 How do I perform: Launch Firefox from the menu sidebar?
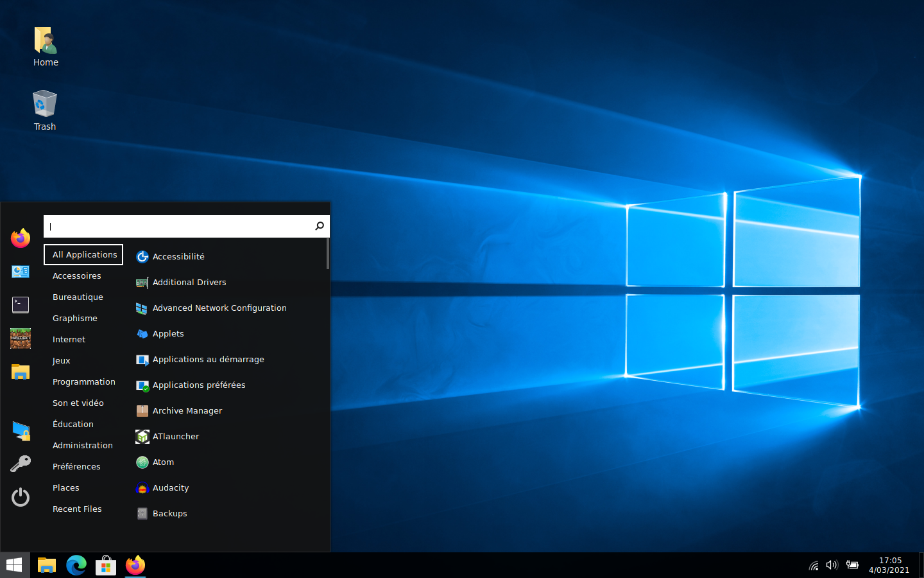click(21, 238)
